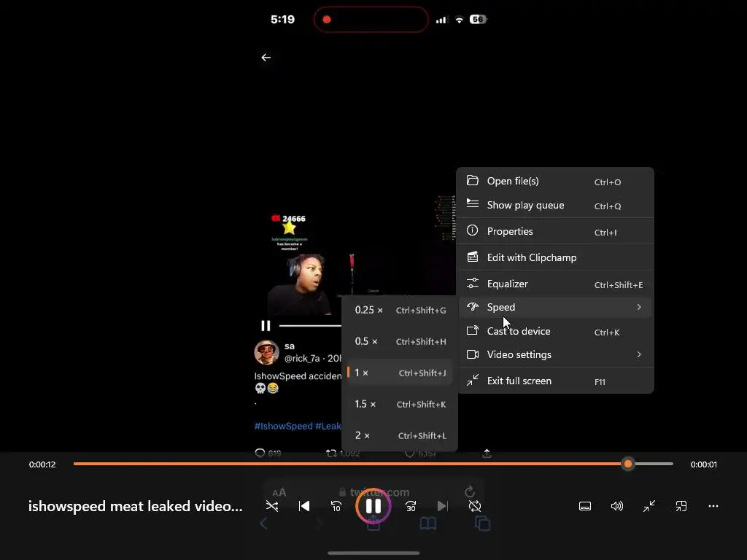Click the tweet share upload icon
Viewport: 747px width, 560px height.
click(487, 454)
